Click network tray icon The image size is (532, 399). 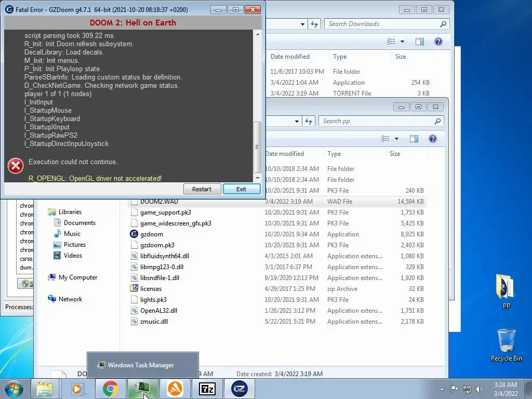467,389
